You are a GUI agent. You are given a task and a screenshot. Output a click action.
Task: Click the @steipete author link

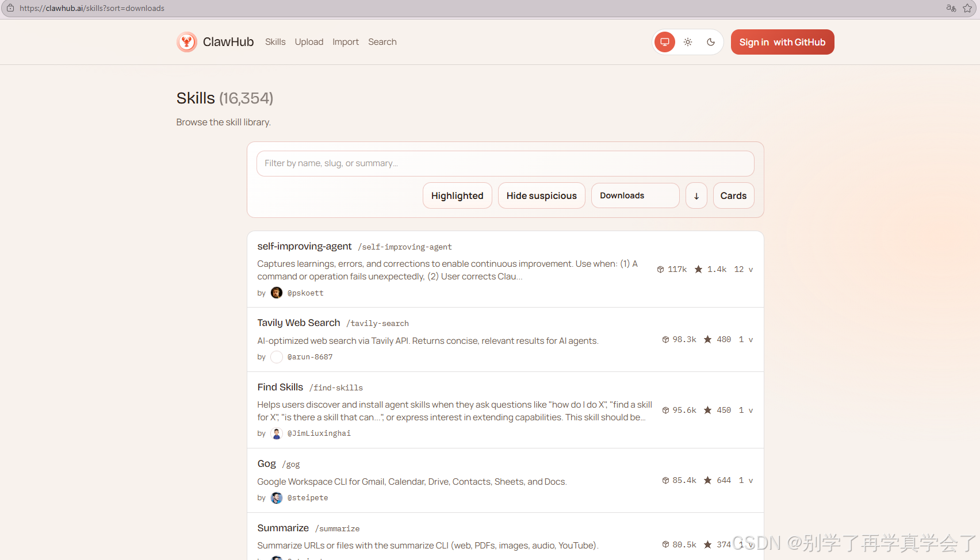[308, 498]
